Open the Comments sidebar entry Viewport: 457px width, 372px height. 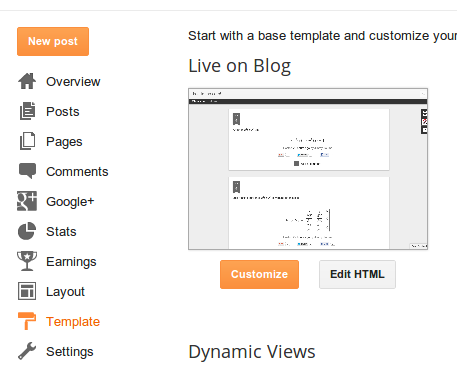point(77,172)
